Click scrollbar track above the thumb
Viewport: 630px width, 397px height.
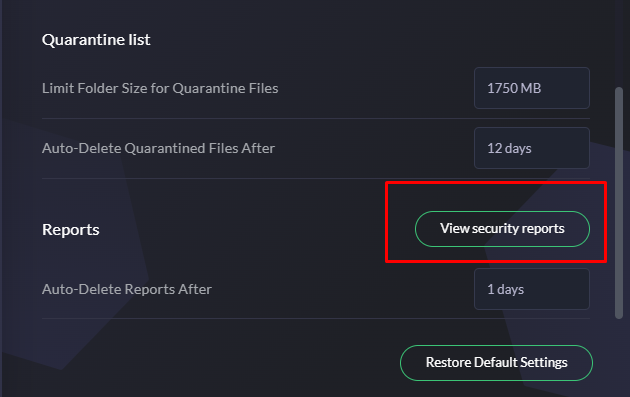[x=619, y=42]
